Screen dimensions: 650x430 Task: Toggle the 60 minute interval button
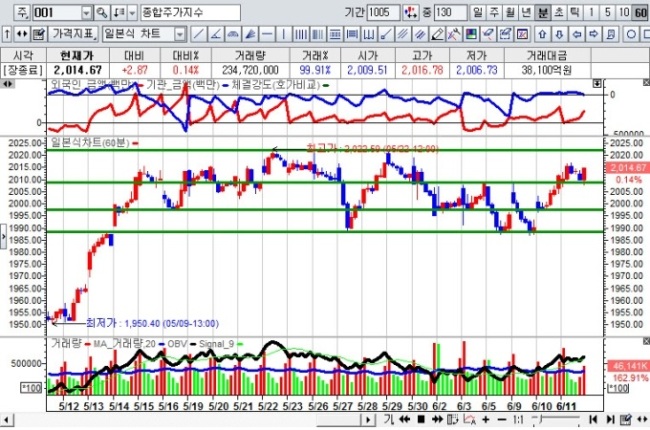click(x=641, y=12)
